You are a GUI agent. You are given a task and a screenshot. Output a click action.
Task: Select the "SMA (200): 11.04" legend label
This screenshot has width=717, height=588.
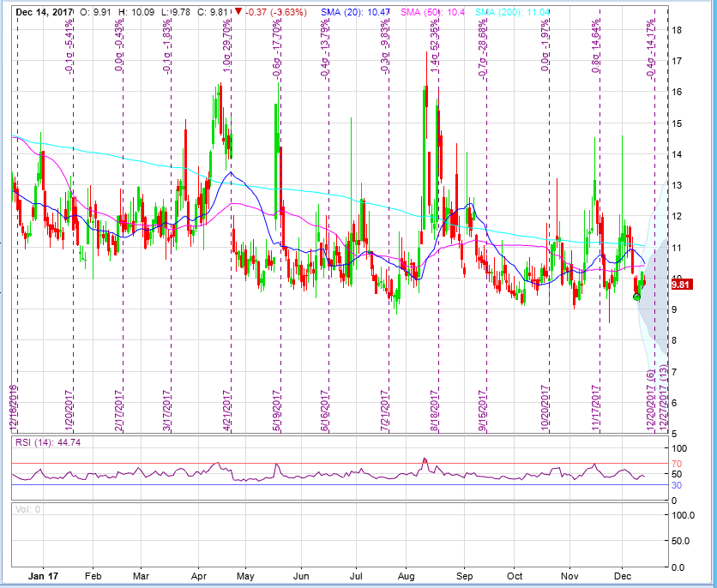[x=512, y=12]
